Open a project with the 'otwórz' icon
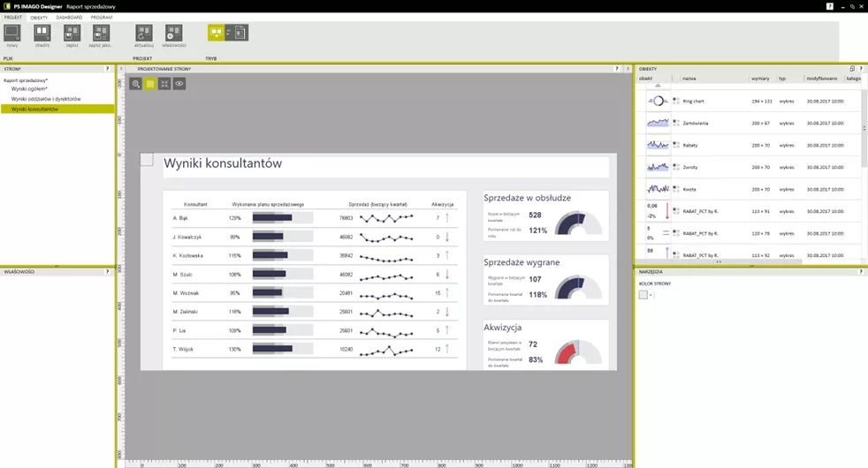The width and height of the screenshot is (868, 468). tap(42, 34)
